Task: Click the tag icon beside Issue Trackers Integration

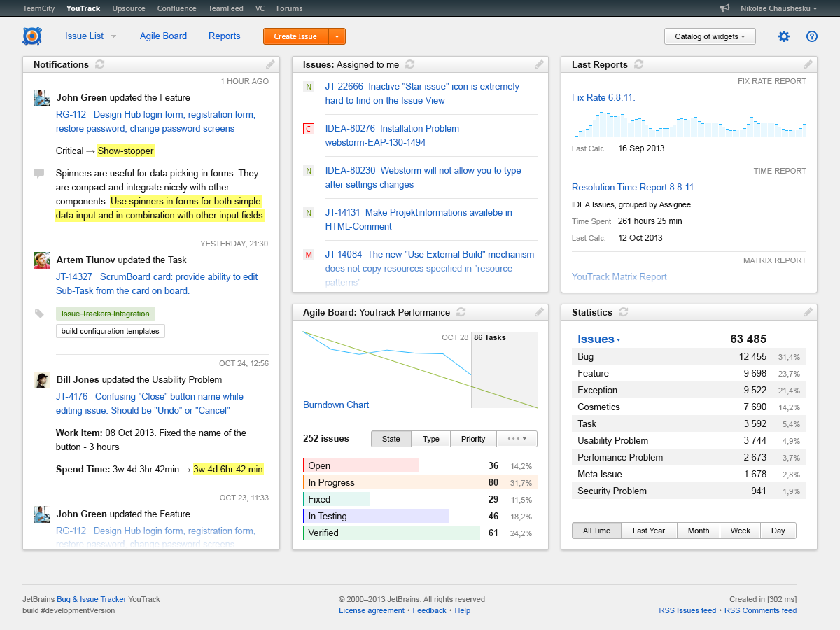Action: [x=39, y=314]
